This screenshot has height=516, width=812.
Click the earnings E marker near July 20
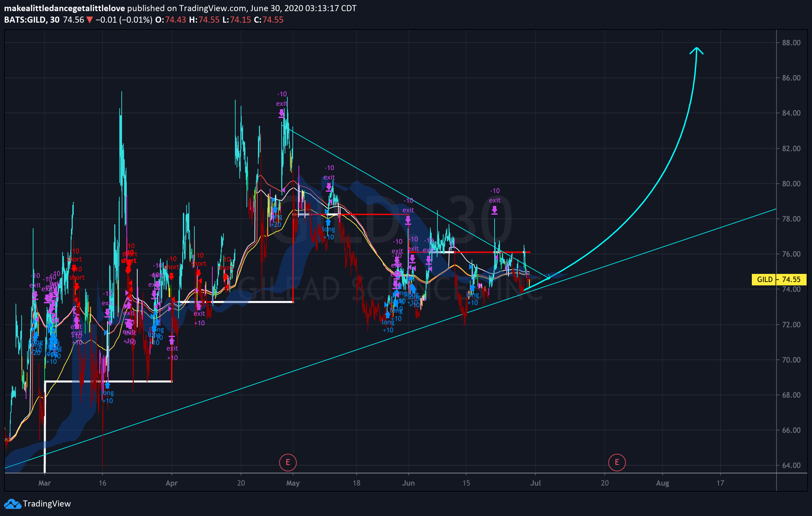pos(617,462)
